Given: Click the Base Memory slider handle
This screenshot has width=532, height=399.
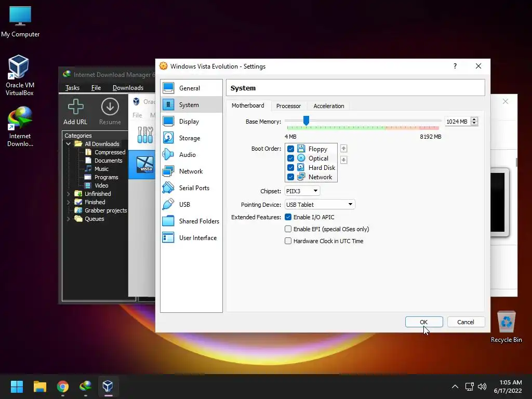Looking at the screenshot, I should tap(306, 121).
